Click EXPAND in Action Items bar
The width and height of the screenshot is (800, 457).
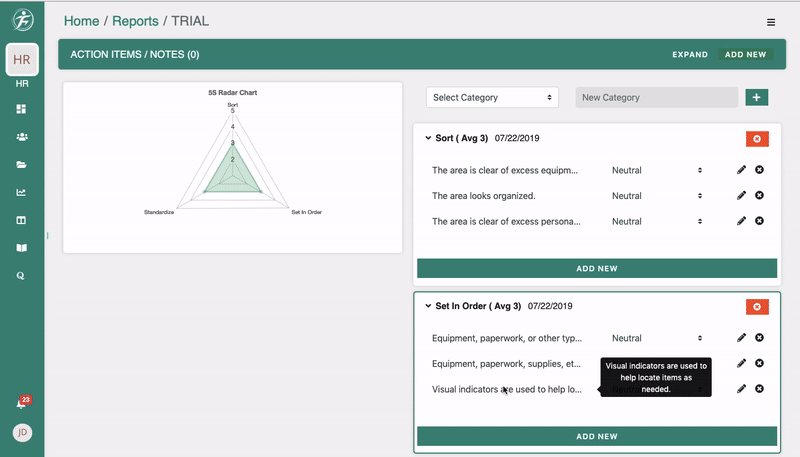point(689,55)
